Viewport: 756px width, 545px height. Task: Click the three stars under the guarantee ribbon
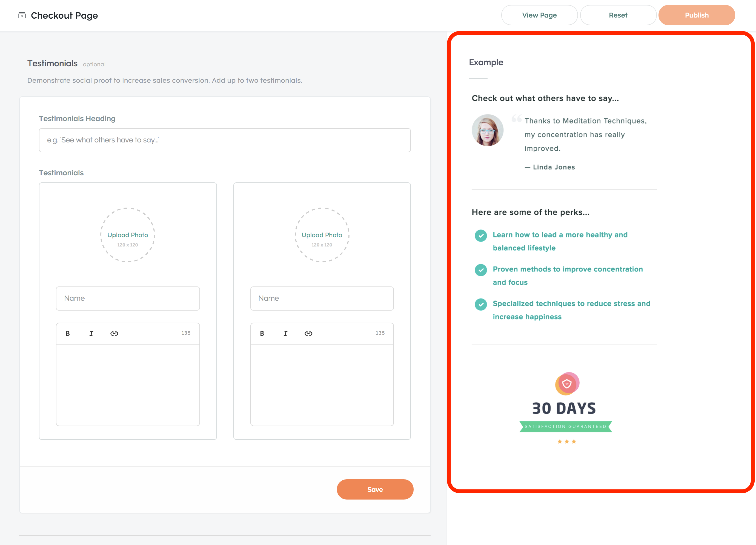click(567, 442)
